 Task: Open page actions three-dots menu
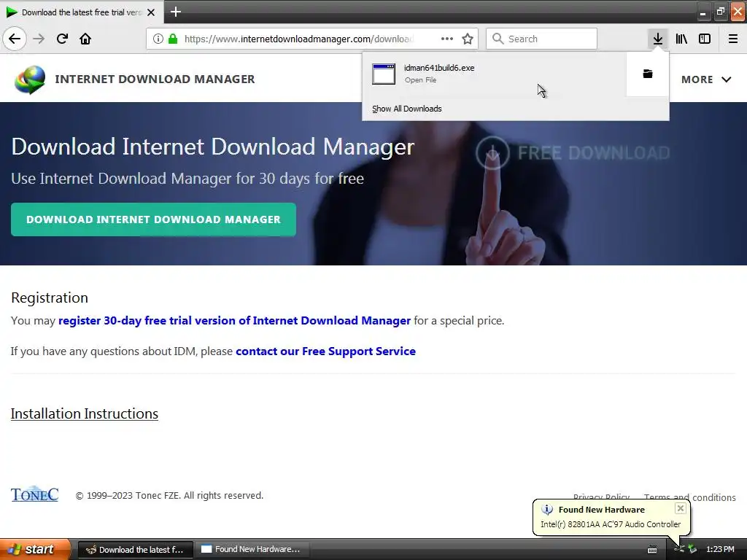point(447,39)
